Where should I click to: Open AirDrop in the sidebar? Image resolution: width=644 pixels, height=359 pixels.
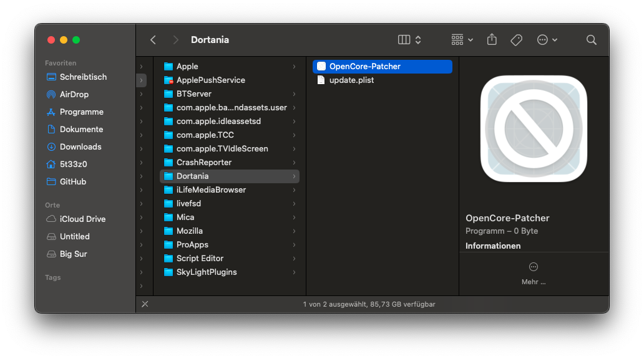[74, 94]
